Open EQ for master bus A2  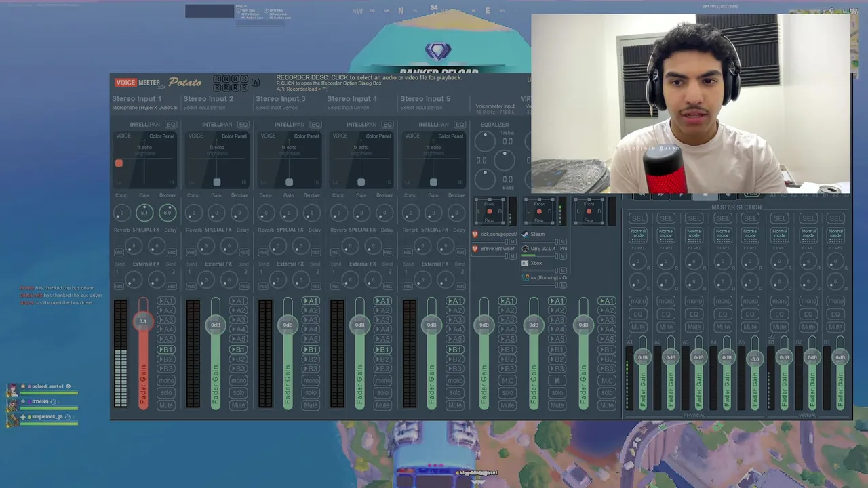tap(667, 314)
